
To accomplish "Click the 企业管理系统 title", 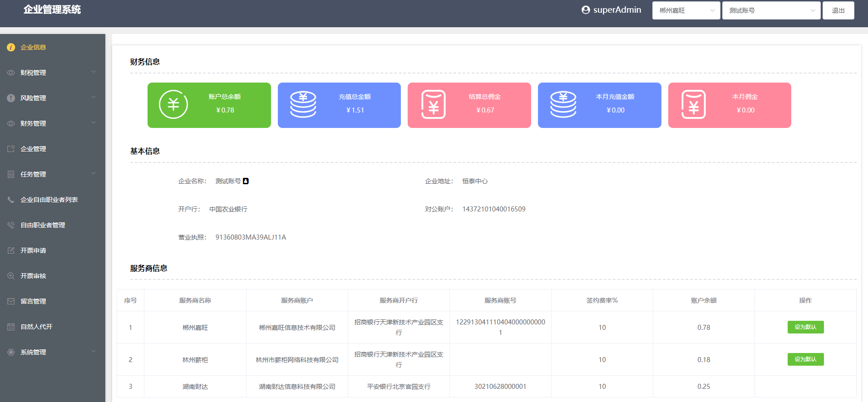I will click(x=52, y=10).
